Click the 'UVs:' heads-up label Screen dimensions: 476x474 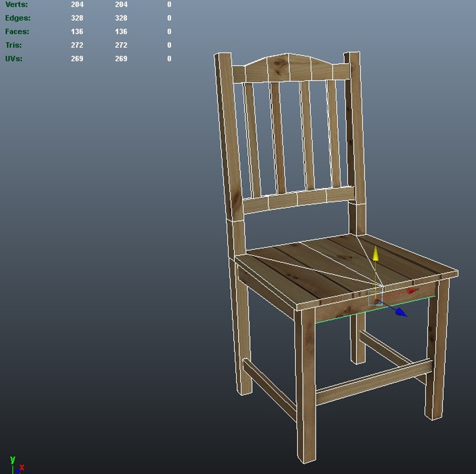click(x=14, y=59)
